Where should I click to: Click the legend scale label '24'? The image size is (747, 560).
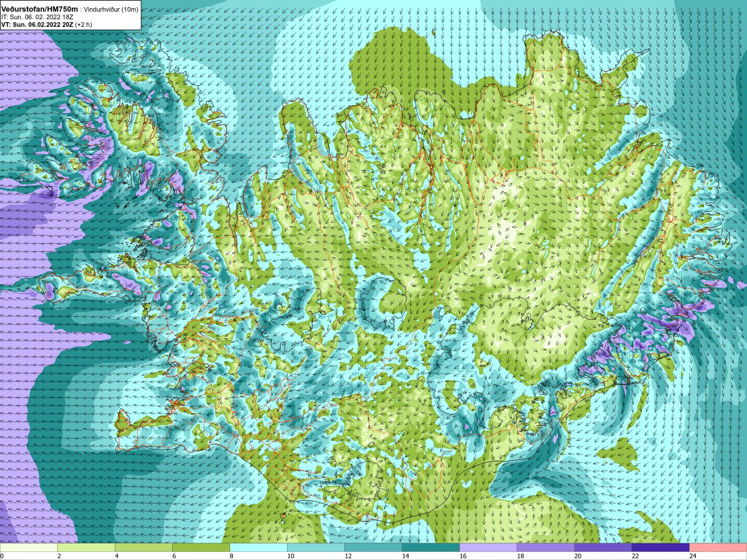coord(692,556)
